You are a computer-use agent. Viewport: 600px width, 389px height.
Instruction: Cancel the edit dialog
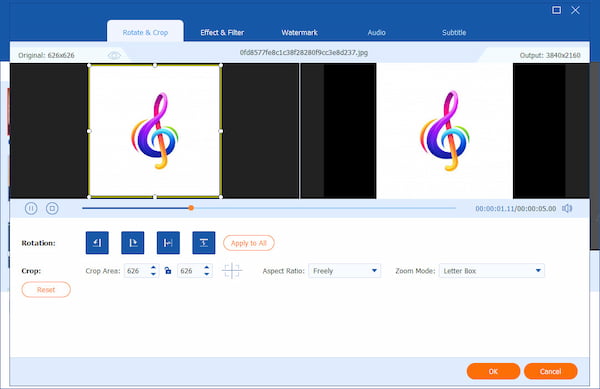pos(550,371)
